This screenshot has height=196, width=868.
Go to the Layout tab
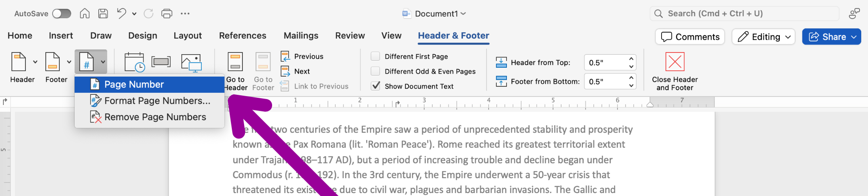coord(188,36)
